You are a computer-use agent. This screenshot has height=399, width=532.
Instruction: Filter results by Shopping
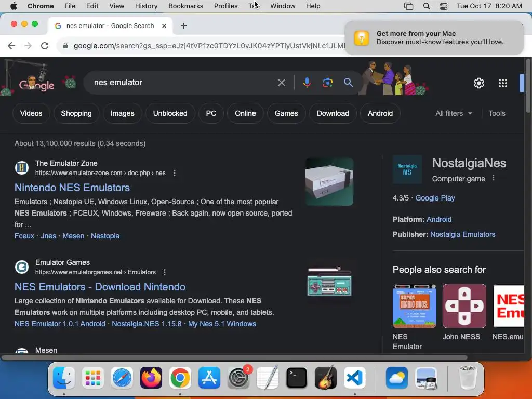[76, 113]
